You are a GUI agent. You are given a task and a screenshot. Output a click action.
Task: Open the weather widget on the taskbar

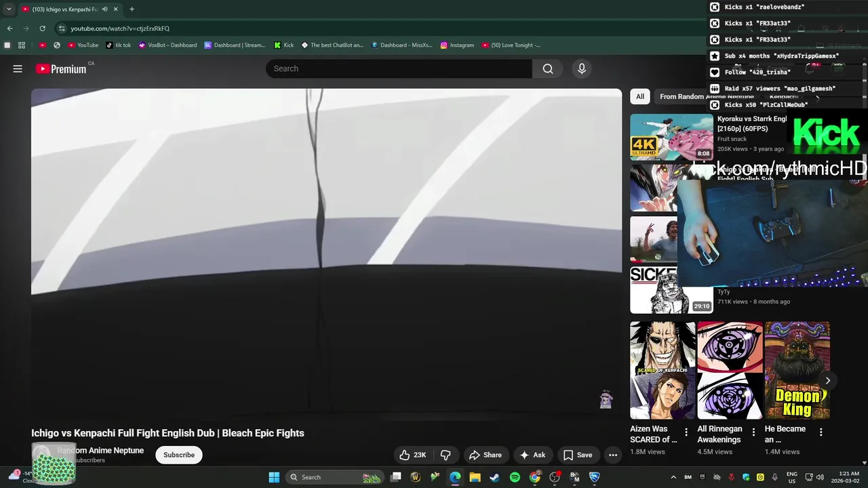[19, 477]
